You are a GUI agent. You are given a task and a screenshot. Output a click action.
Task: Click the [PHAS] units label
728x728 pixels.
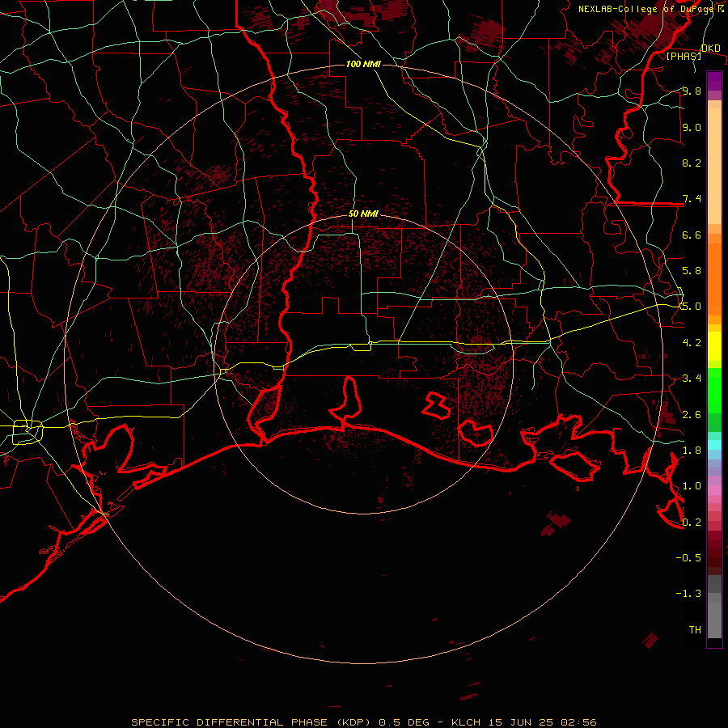684,56
